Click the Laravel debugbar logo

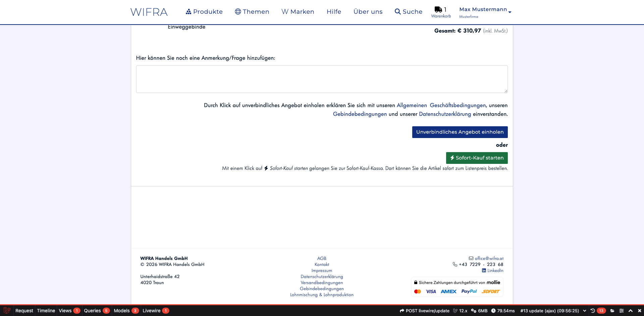[x=7, y=311]
